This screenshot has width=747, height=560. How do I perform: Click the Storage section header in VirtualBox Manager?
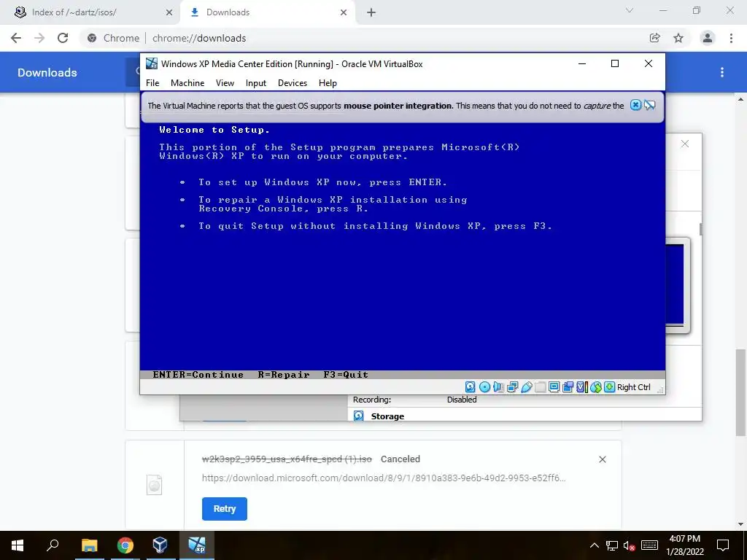(387, 416)
